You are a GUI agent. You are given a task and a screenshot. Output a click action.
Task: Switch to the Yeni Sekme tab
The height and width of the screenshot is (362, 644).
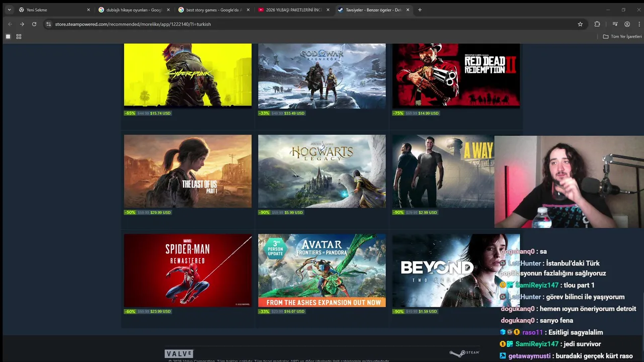[54, 10]
